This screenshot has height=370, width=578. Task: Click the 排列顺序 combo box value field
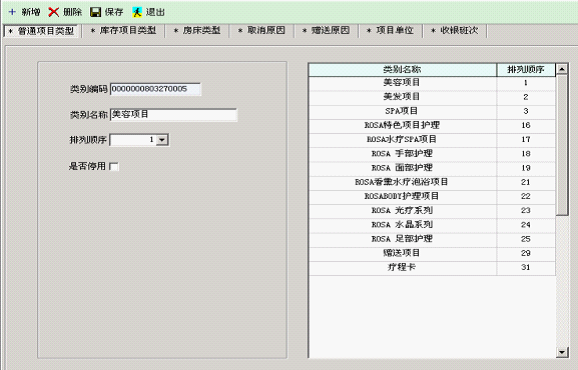133,140
